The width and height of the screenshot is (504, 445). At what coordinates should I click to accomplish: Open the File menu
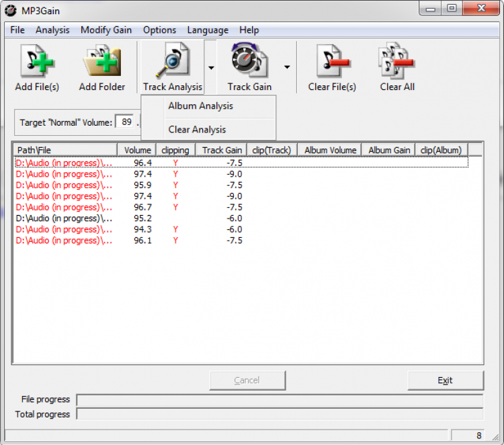[x=17, y=30]
